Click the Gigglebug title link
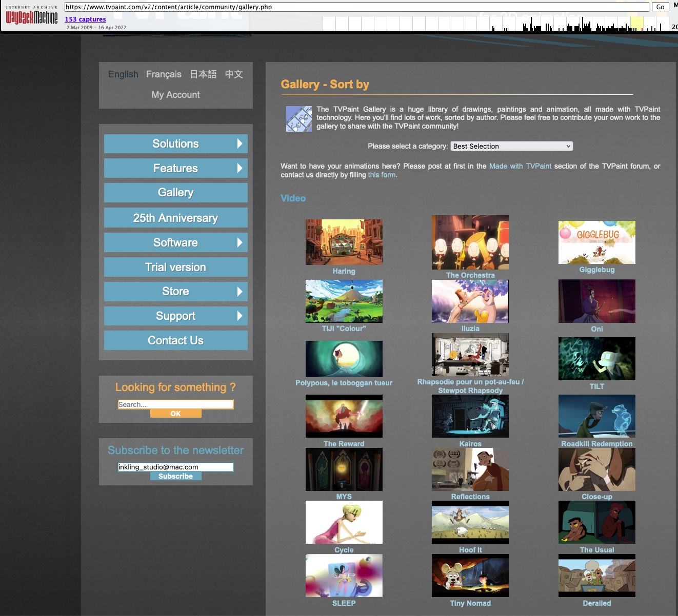Viewport: 678px width, 616px height. pos(597,270)
